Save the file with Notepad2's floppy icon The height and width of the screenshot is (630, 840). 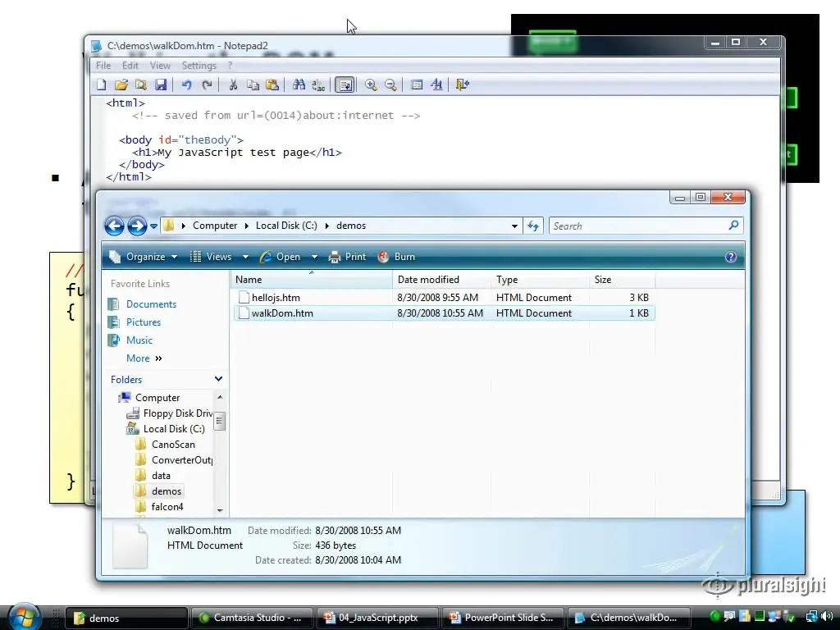[161, 84]
